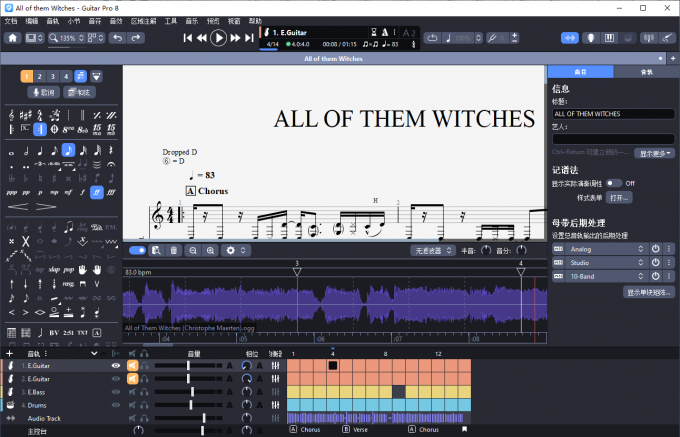
Task: Open the 文件 menu
Action: (x=12, y=20)
